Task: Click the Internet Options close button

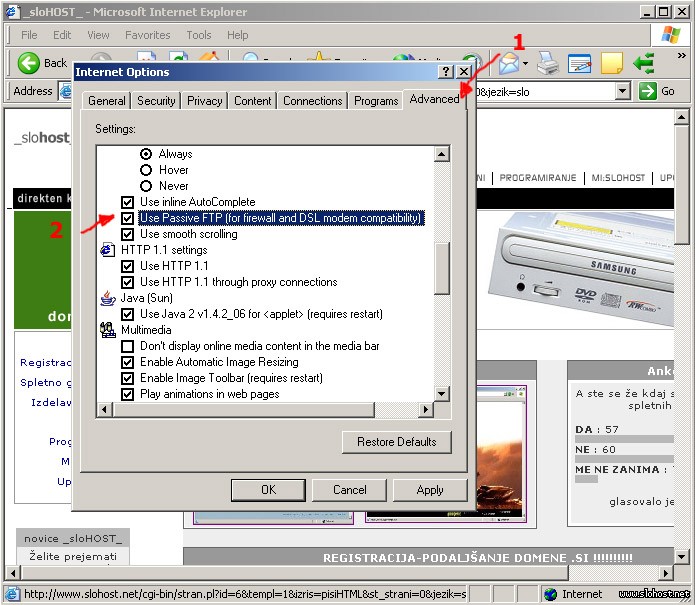Action: click(x=464, y=71)
